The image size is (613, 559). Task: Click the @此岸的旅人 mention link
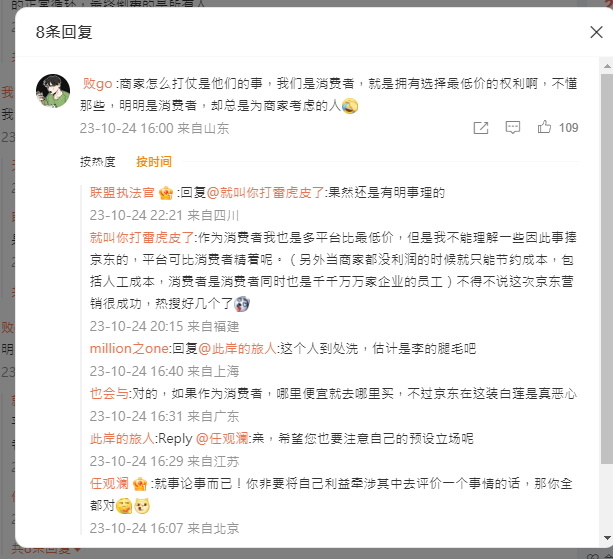tap(237, 348)
